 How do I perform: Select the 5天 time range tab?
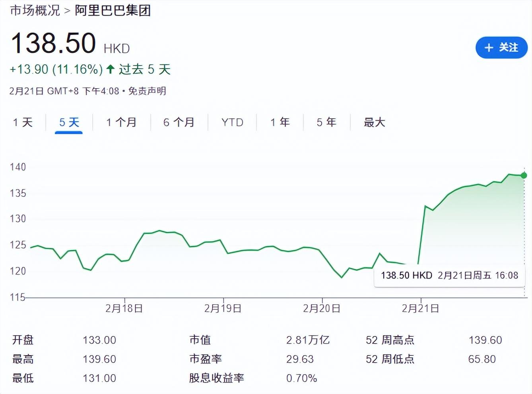tap(68, 122)
